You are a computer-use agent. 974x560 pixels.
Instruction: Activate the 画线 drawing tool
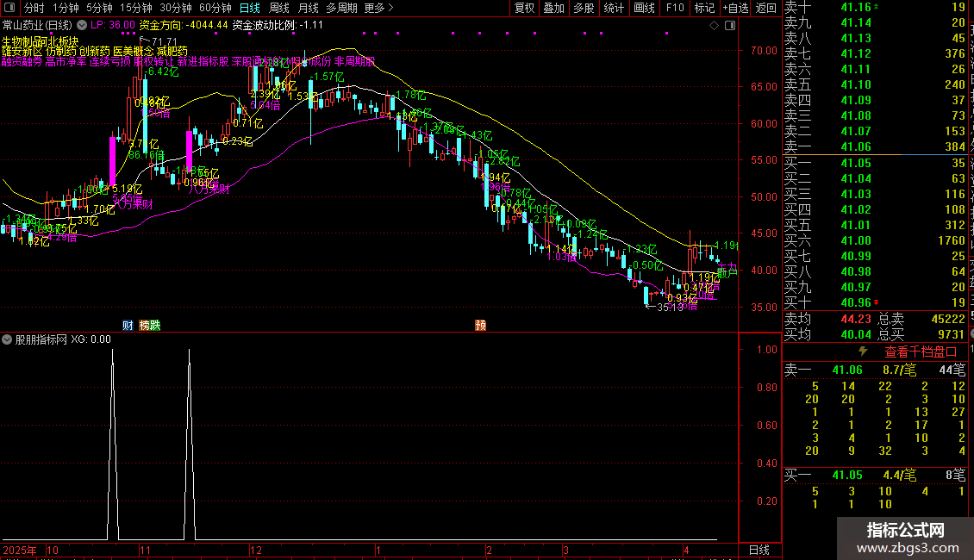tap(644, 8)
